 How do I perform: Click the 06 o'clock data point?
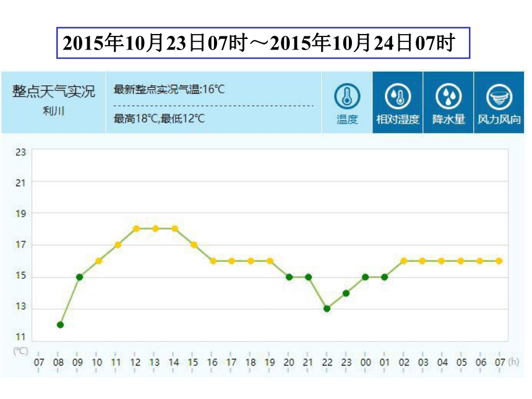(480, 261)
